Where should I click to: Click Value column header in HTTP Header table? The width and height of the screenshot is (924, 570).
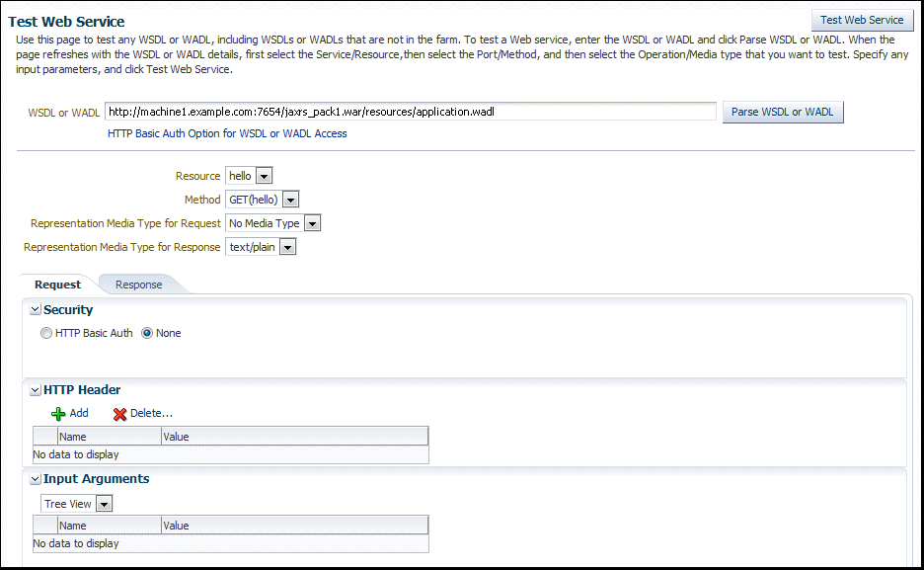click(294, 437)
